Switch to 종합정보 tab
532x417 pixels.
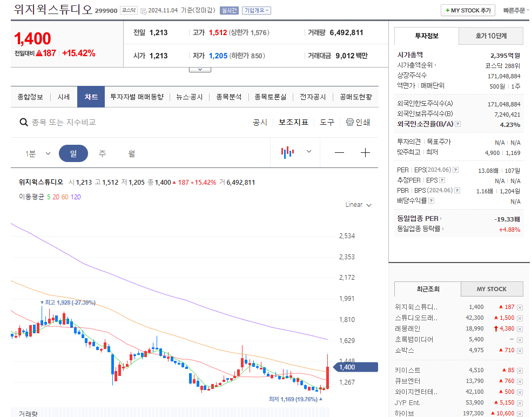coord(30,97)
